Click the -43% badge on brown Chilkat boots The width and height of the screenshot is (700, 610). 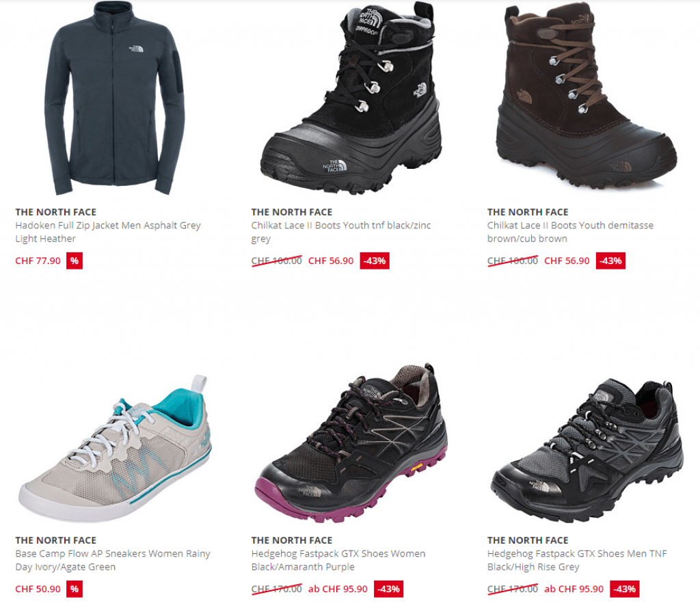tap(610, 261)
